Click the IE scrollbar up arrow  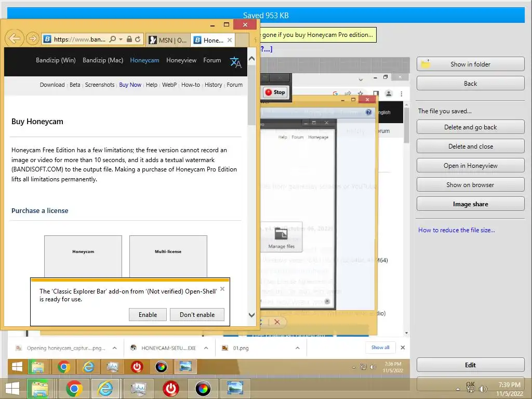[251, 59]
